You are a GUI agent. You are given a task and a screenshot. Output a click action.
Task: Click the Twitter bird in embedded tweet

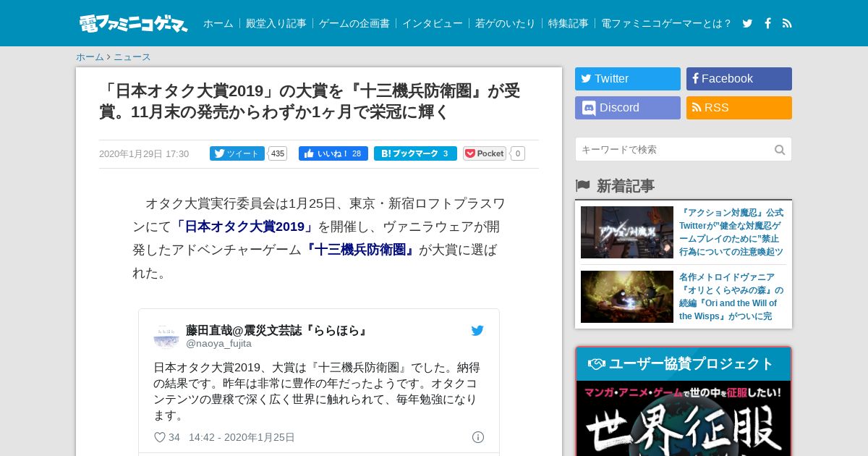click(x=477, y=331)
